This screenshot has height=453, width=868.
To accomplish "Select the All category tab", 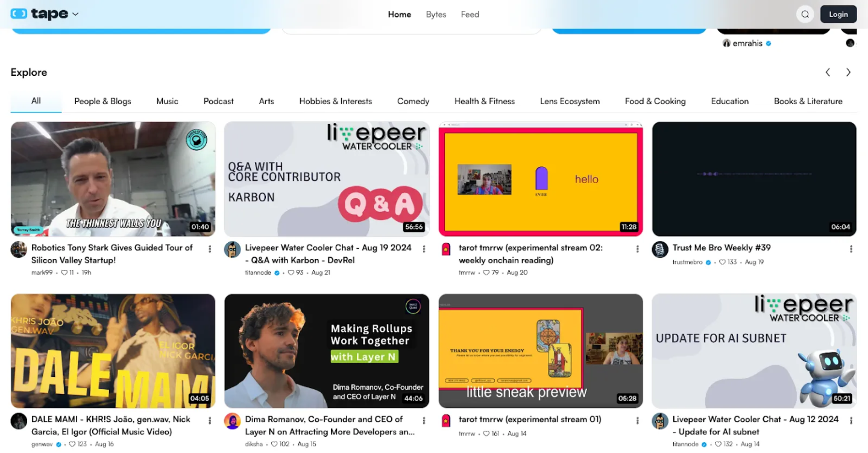I will 36,101.
